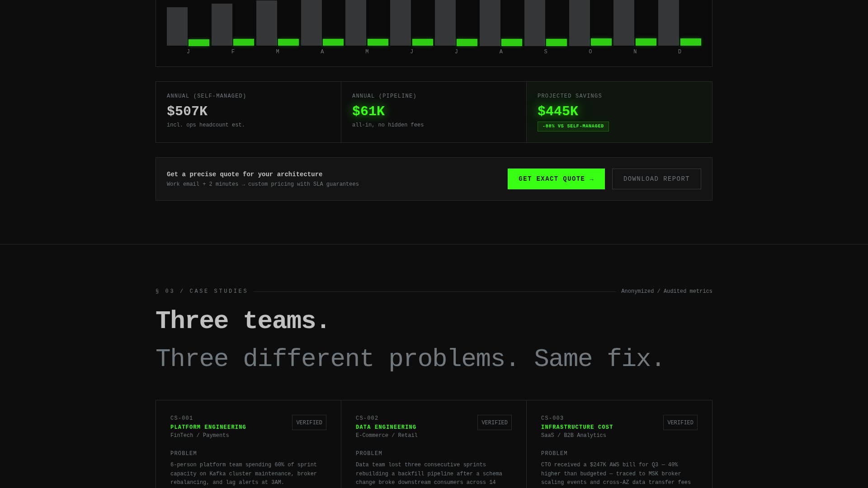Click PROBLEM heading in the CS-003 card
This screenshot has width=868, height=488.
click(554, 454)
